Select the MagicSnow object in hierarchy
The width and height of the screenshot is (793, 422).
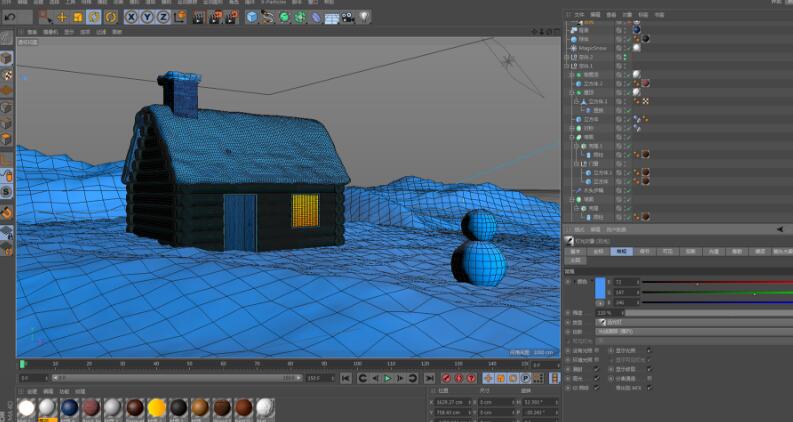click(592, 47)
